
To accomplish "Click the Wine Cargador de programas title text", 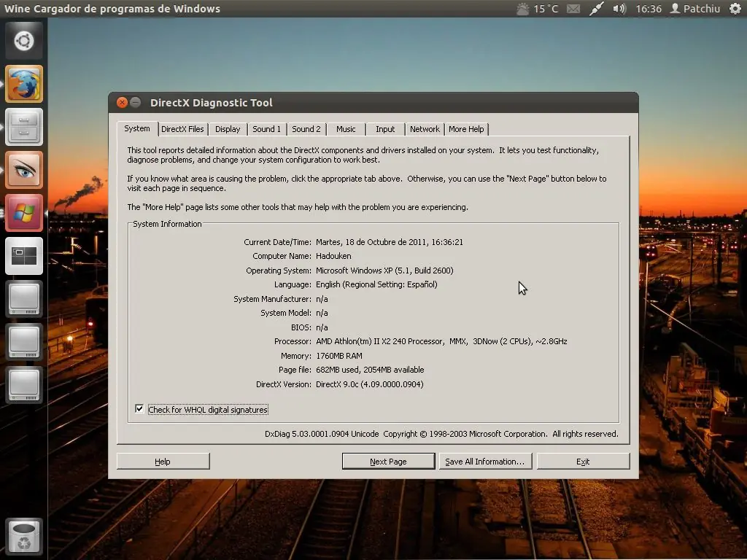I will [x=112, y=9].
